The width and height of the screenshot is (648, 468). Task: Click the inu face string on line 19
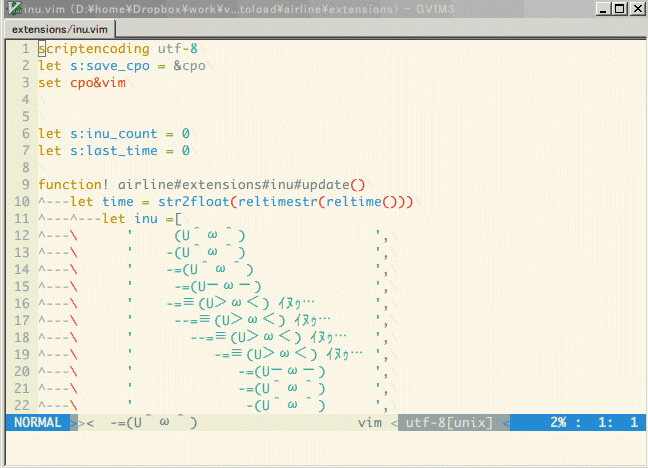[x=288, y=354]
